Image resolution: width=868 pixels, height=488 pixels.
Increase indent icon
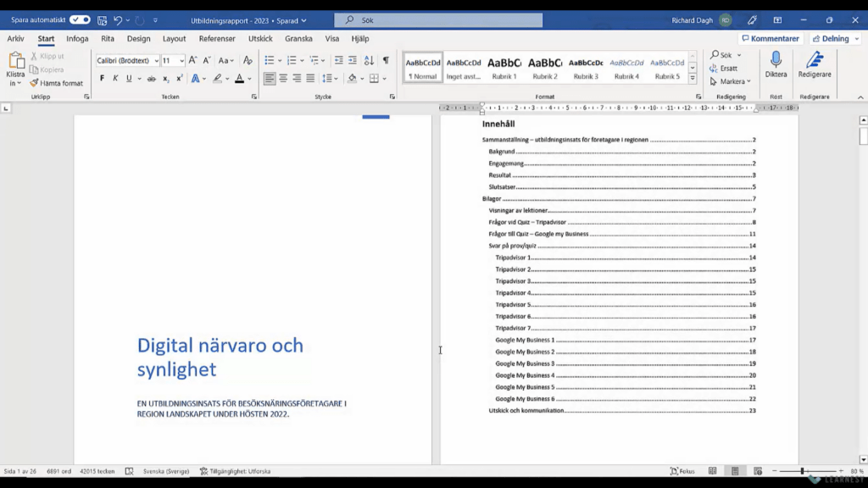coord(353,60)
